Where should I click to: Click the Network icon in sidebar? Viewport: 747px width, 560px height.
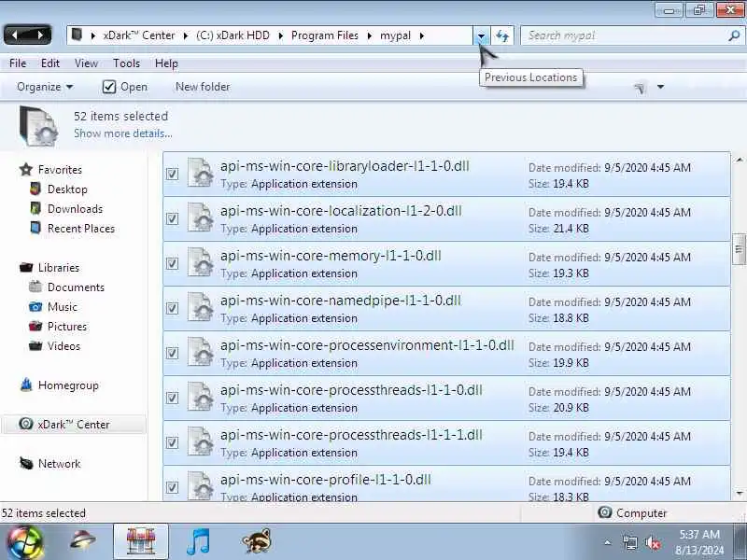[x=26, y=463]
